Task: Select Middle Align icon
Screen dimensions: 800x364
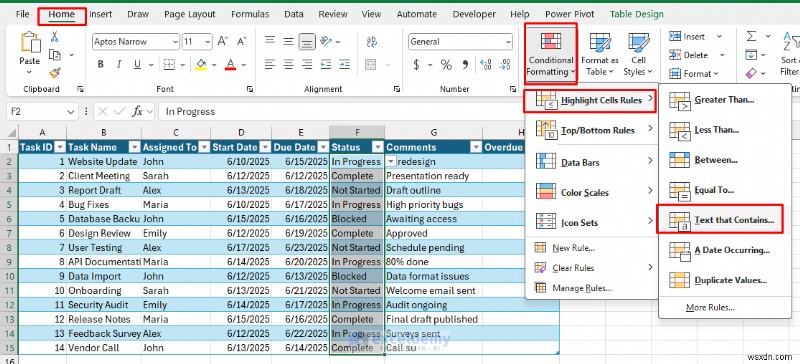Action: pos(289,41)
